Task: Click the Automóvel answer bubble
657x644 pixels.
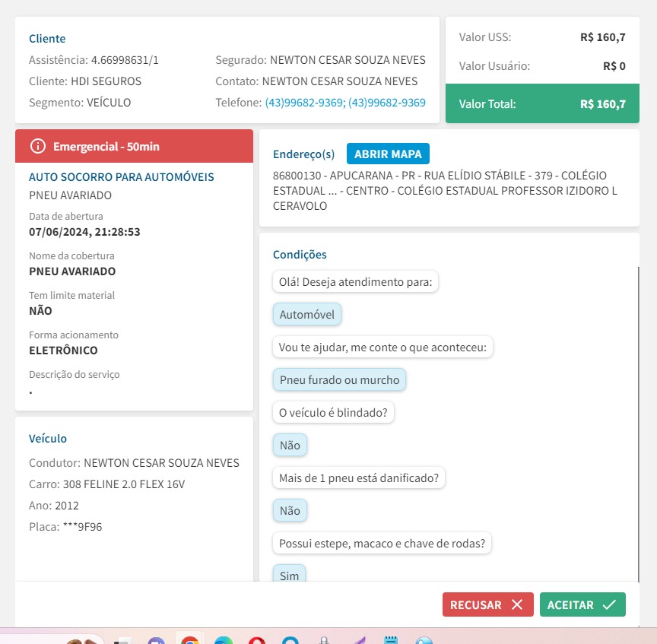Action: tap(306, 315)
